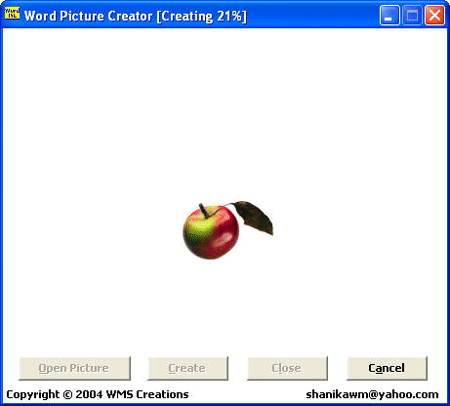Click the disabled Close button

287,368
